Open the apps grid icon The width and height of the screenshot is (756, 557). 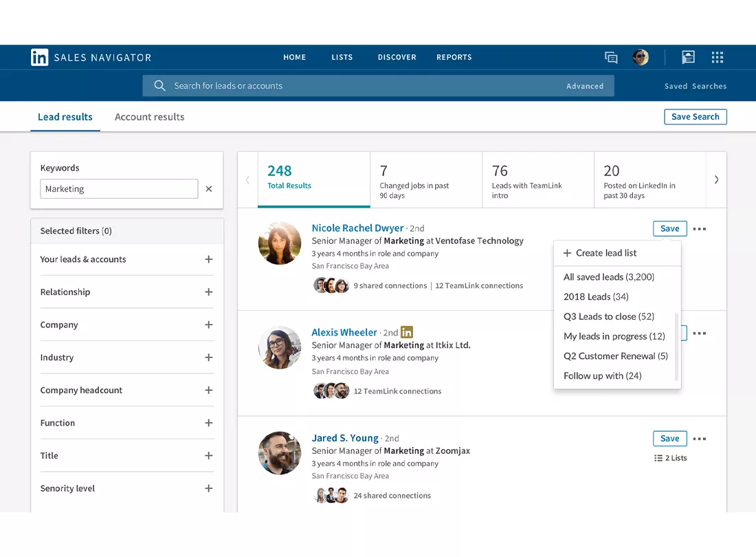point(717,57)
